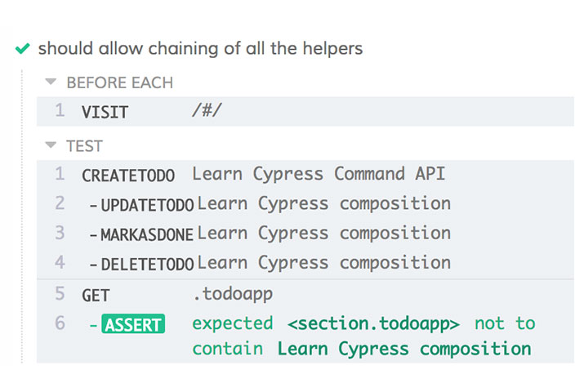This screenshot has width=584, height=392.
Task: Click command number 2 beside UPDATETODO
Action: click(60, 203)
